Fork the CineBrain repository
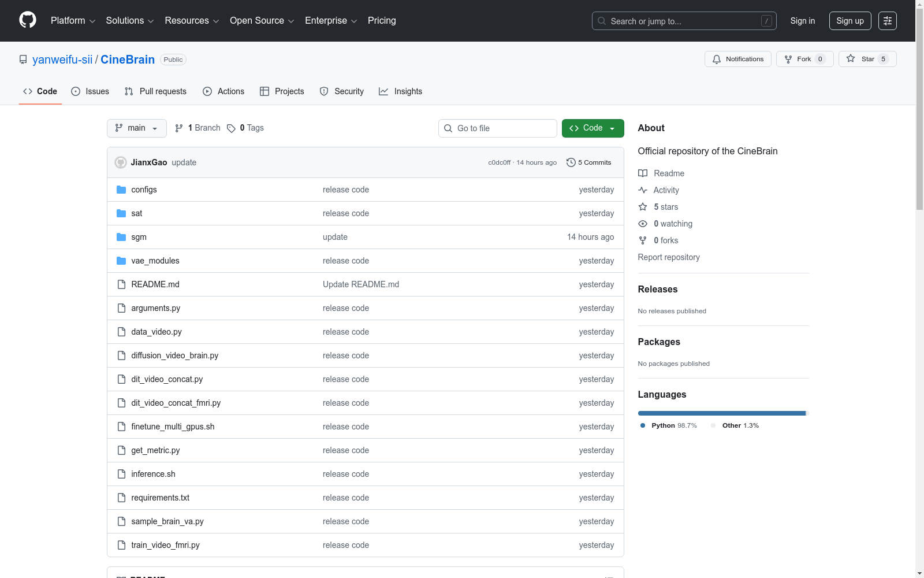The height and width of the screenshot is (578, 924). coord(805,59)
